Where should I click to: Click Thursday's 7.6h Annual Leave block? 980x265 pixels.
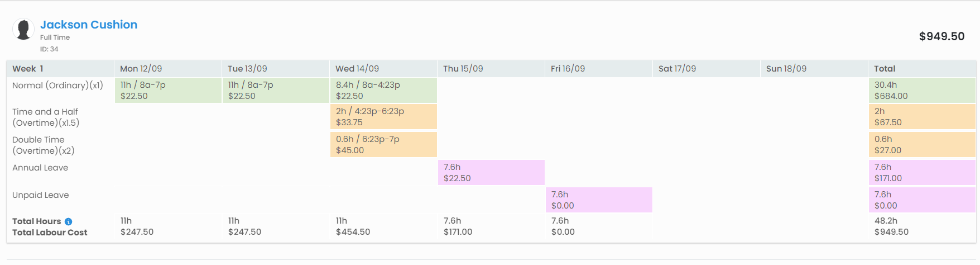point(491,173)
